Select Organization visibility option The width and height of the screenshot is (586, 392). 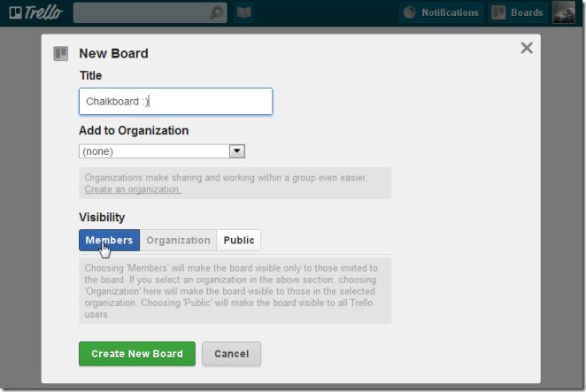pyautogui.click(x=178, y=241)
